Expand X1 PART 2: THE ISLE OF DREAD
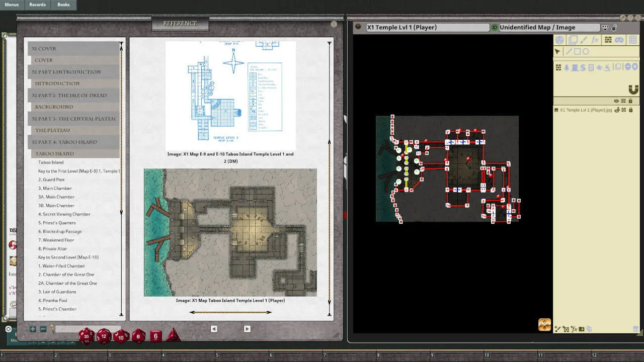 [x=73, y=95]
